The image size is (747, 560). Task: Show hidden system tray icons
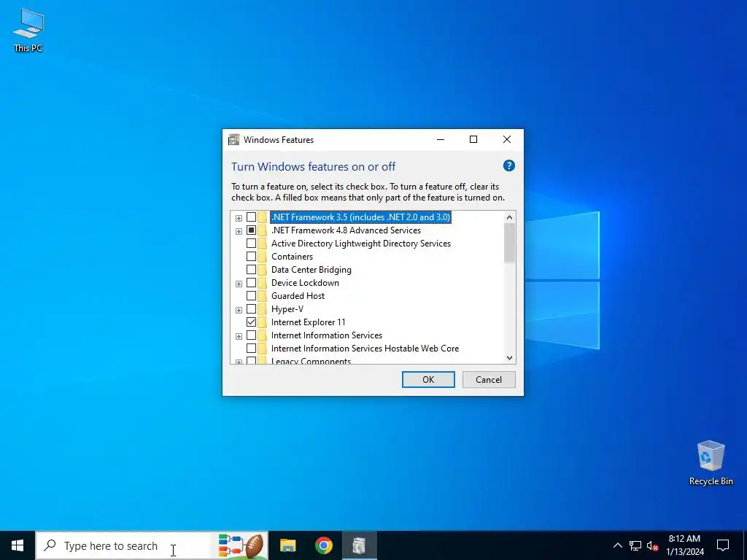tap(617, 545)
